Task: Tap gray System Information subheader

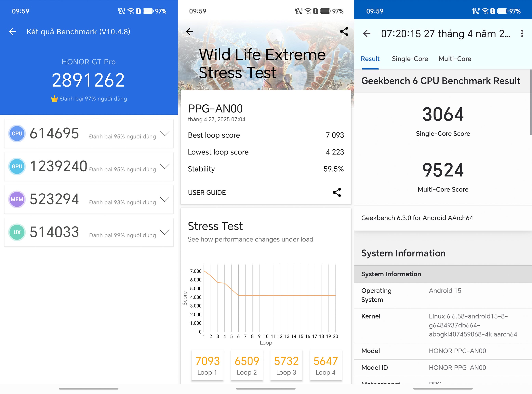Action: (443, 274)
